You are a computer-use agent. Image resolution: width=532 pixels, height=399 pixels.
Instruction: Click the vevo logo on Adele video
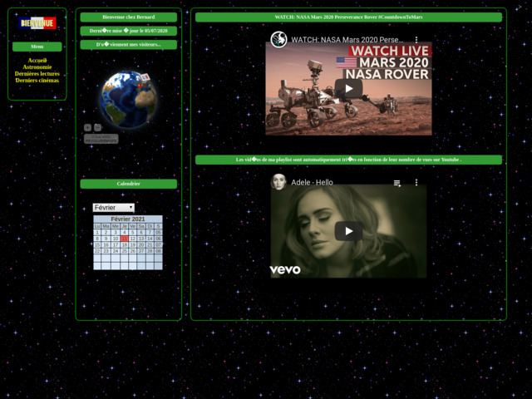coord(285,269)
